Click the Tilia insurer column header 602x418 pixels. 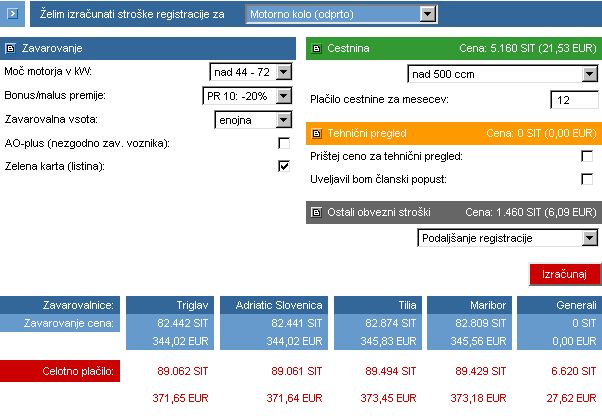(x=378, y=305)
